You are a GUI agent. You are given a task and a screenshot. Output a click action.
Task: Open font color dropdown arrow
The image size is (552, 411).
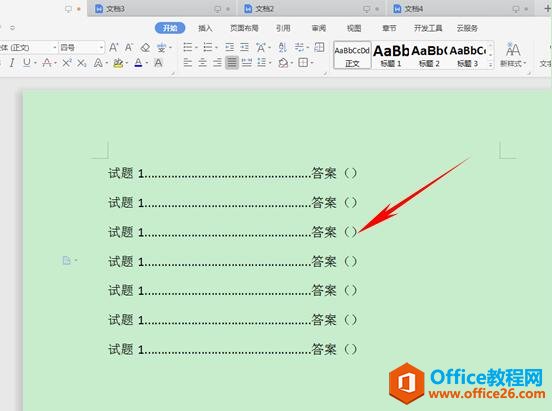click(x=146, y=63)
